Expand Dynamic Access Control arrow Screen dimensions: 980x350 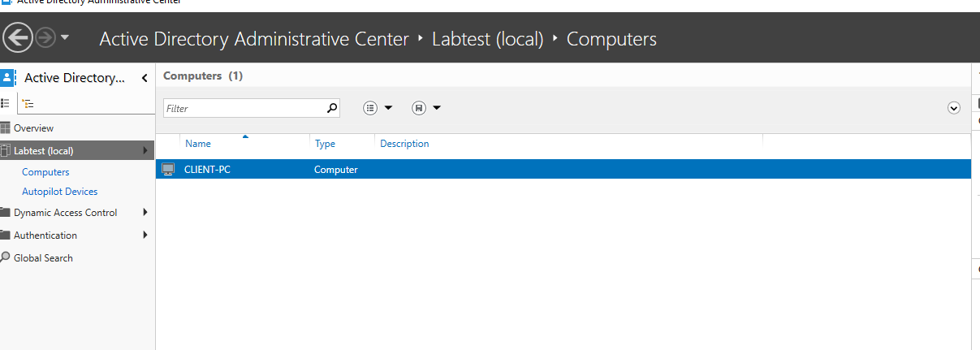tap(145, 213)
